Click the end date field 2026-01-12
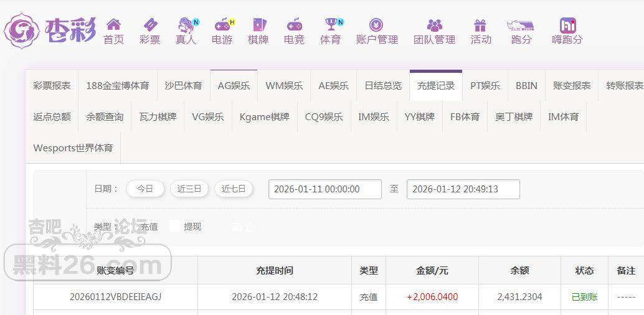The width and height of the screenshot is (644, 315). pos(463,189)
